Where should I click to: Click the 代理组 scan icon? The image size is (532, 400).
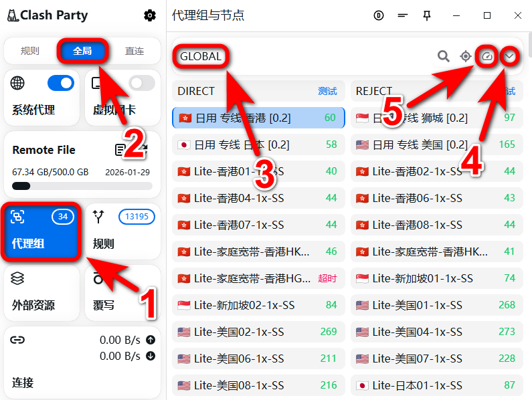pos(17,217)
